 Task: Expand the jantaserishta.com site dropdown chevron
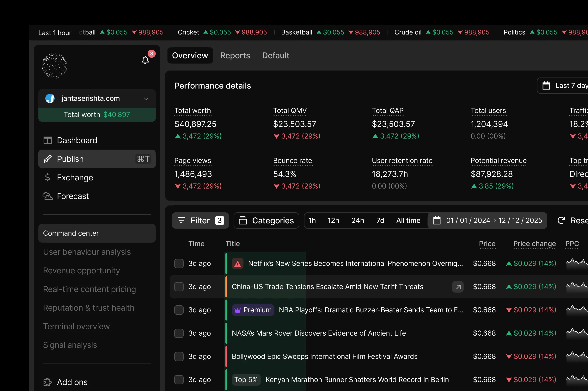[146, 98]
